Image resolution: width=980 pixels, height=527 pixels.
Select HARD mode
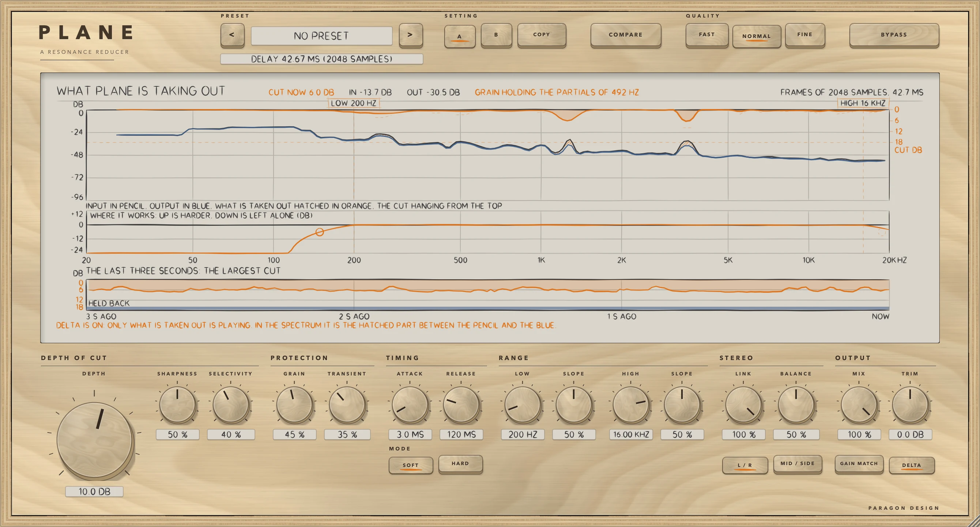tap(460, 464)
